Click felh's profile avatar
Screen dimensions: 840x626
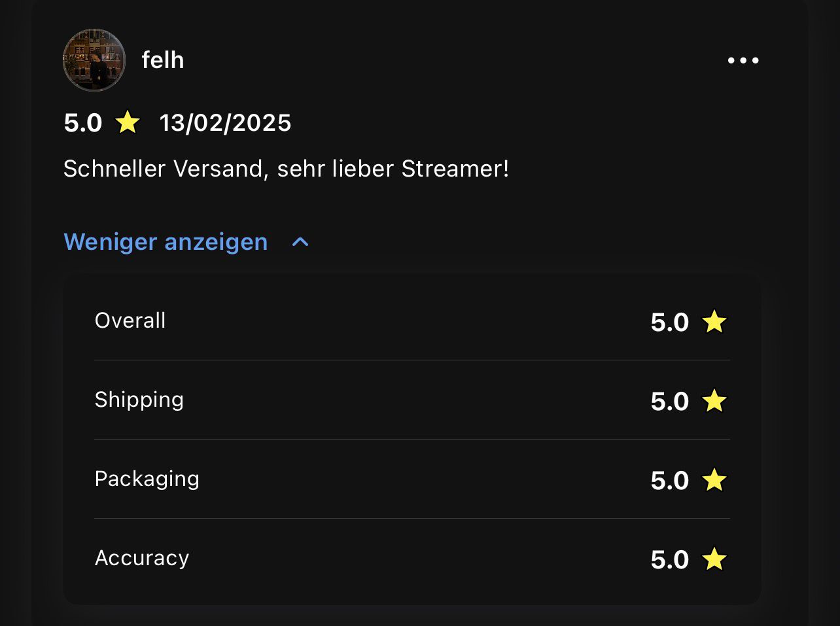point(94,60)
